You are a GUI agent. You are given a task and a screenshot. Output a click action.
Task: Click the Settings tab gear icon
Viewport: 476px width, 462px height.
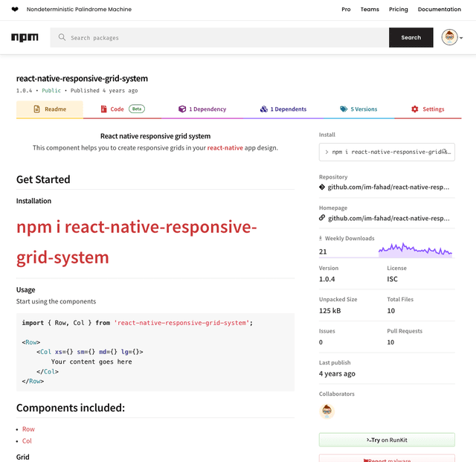tap(415, 109)
